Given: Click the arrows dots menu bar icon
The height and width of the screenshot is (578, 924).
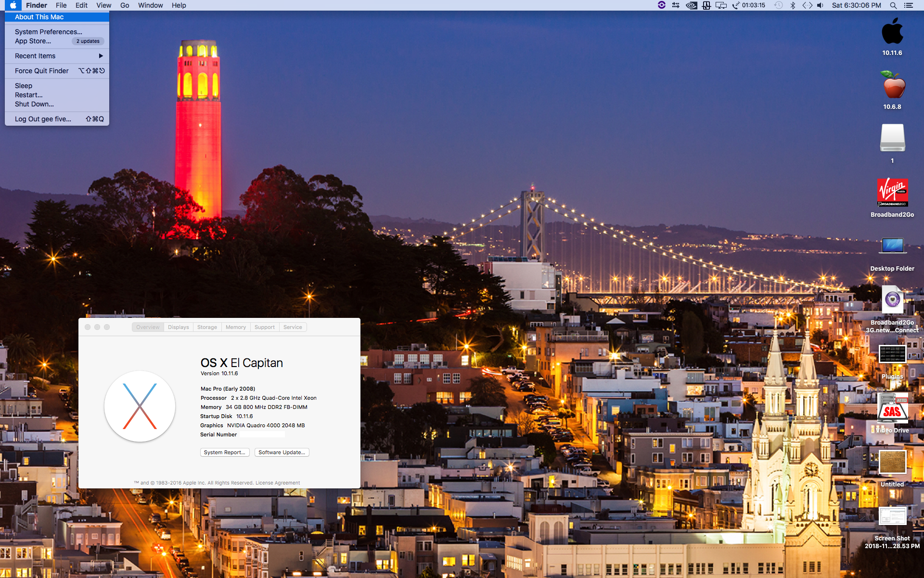Looking at the screenshot, I should coord(676,5).
